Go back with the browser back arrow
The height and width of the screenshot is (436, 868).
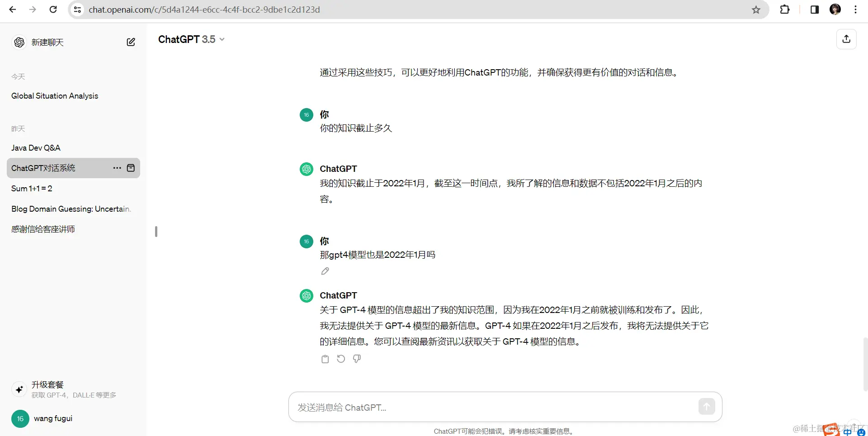[x=13, y=9]
